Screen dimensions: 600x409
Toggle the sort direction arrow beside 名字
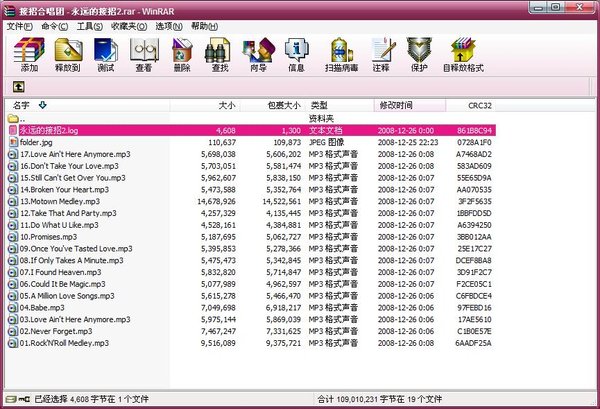click(42, 105)
